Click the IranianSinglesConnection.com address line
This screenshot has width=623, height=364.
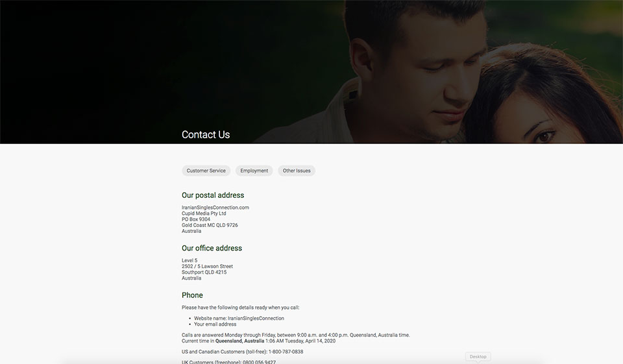click(x=215, y=208)
